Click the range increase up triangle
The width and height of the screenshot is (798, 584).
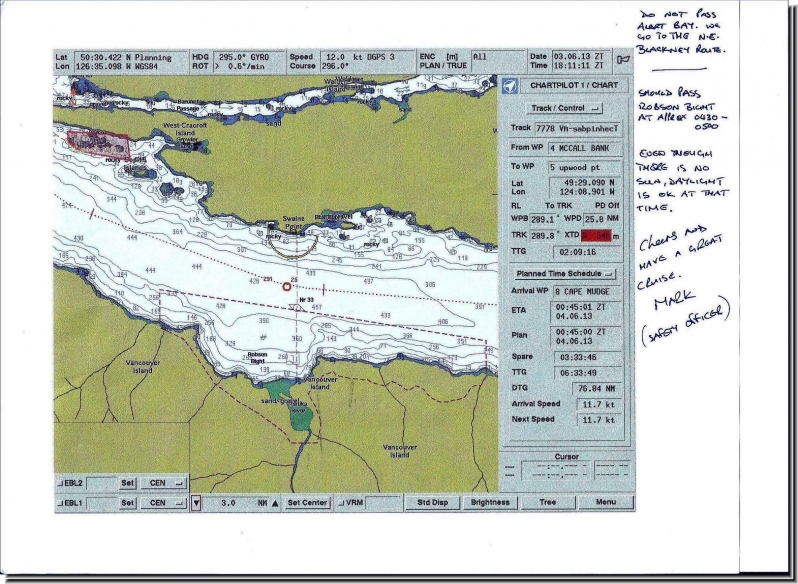[275, 503]
